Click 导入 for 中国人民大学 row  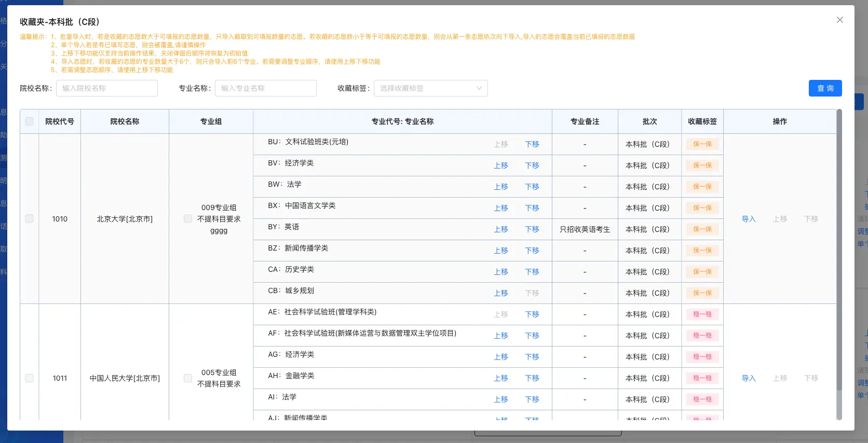click(749, 378)
